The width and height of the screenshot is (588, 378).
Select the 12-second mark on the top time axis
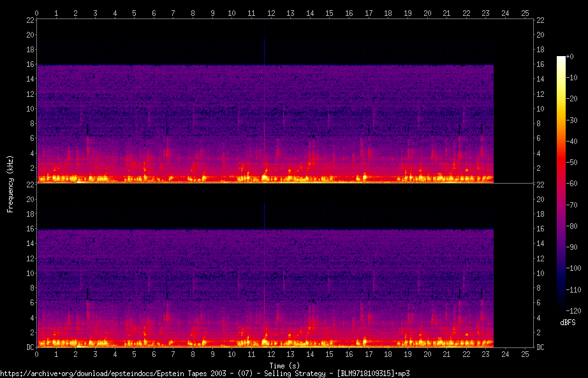point(271,13)
